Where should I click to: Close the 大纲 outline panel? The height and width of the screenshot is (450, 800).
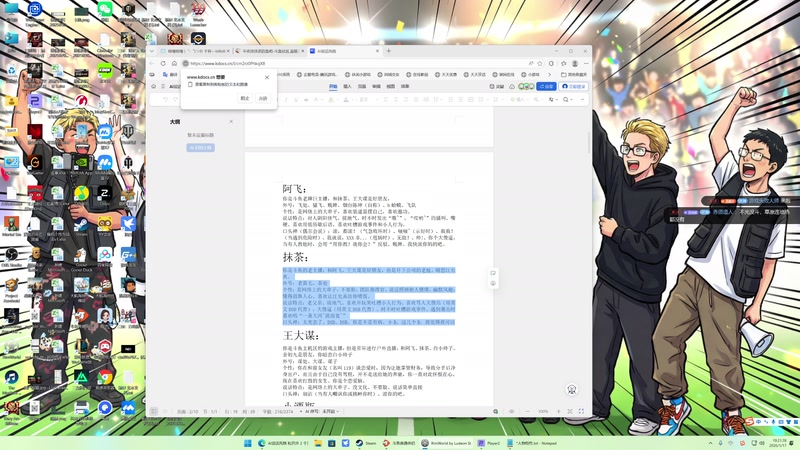pyautogui.click(x=231, y=121)
